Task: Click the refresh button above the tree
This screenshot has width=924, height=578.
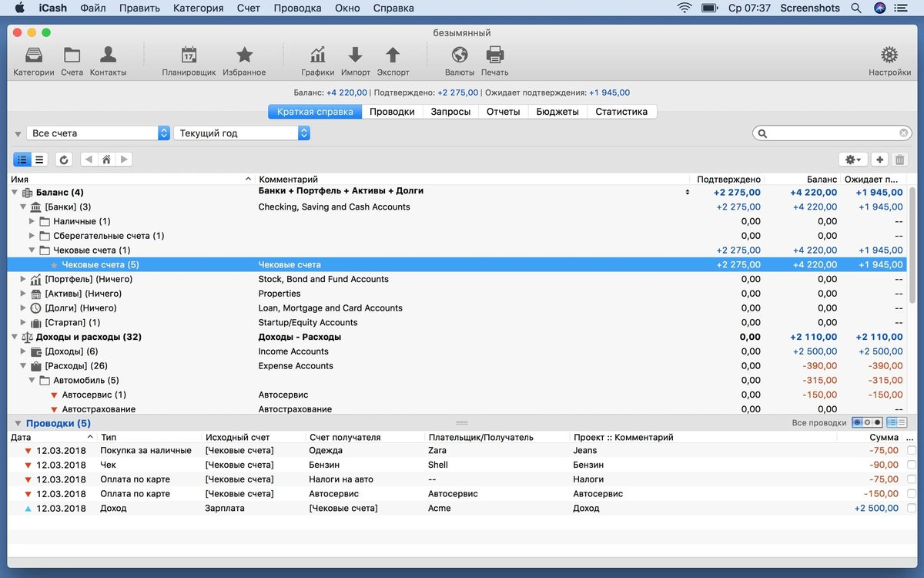Action: click(64, 160)
